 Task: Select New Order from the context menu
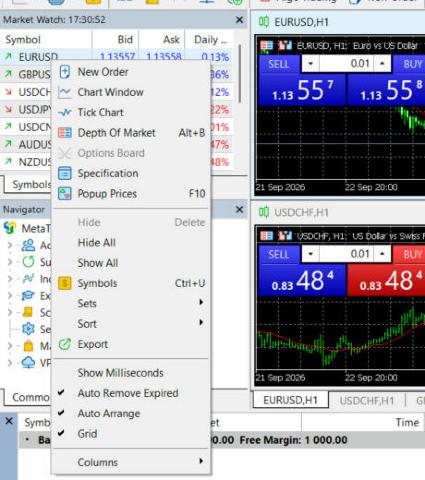pos(131,72)
